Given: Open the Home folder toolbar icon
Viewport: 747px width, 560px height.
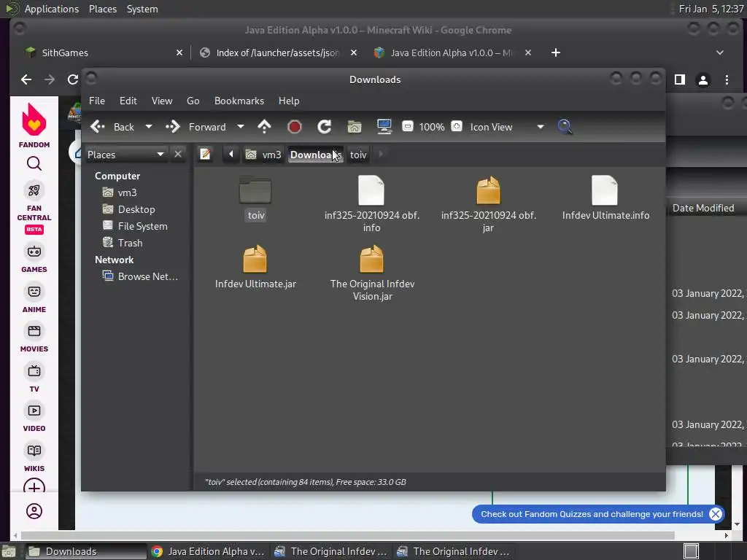Looking at the screenshot, I should coord(355,127).
